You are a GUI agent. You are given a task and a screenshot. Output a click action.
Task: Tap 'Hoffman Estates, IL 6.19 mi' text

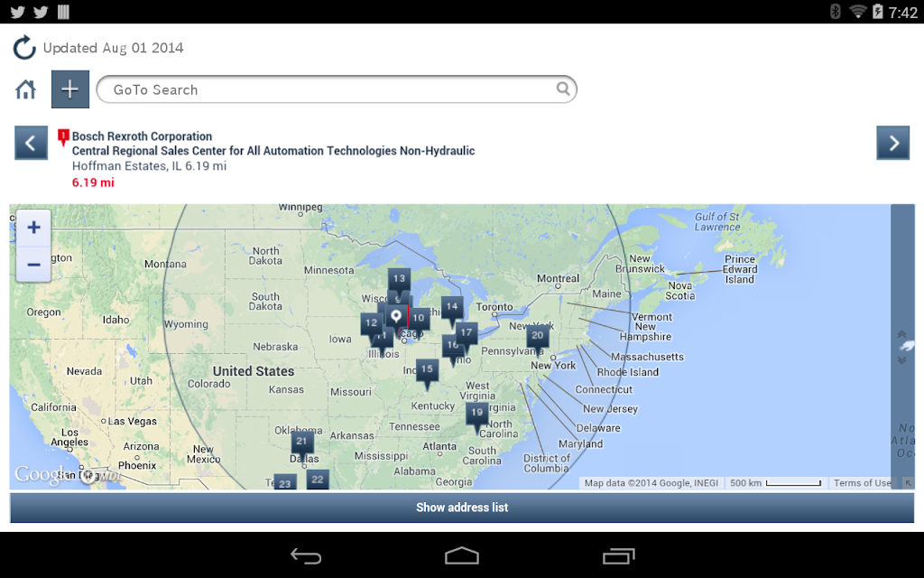point(149,166)
